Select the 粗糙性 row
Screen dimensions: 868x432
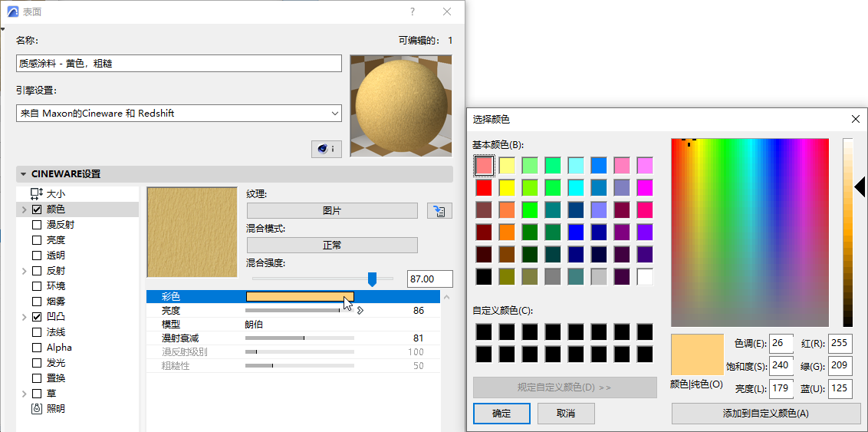coord(294,365)
